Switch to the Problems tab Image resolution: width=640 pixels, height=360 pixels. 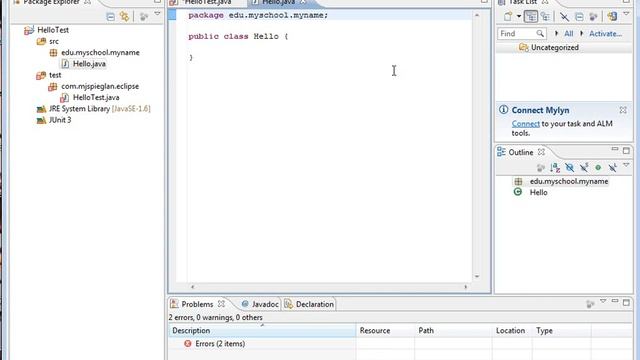pos(197,304)
